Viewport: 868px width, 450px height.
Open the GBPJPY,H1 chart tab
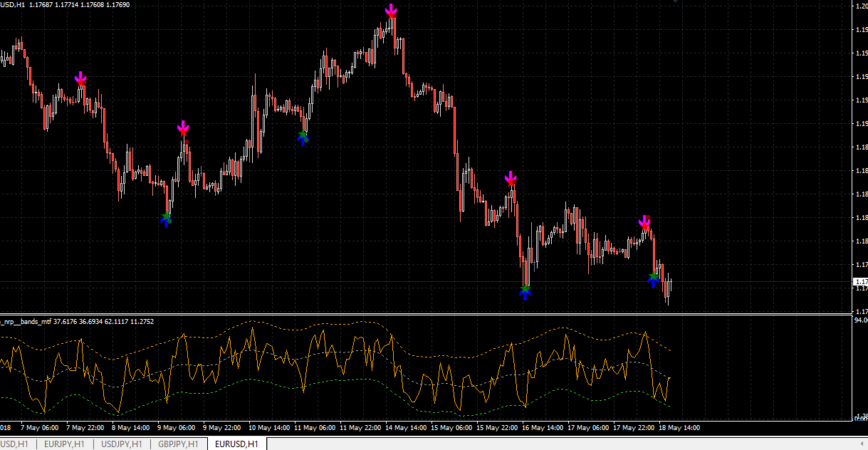point(179,444)
